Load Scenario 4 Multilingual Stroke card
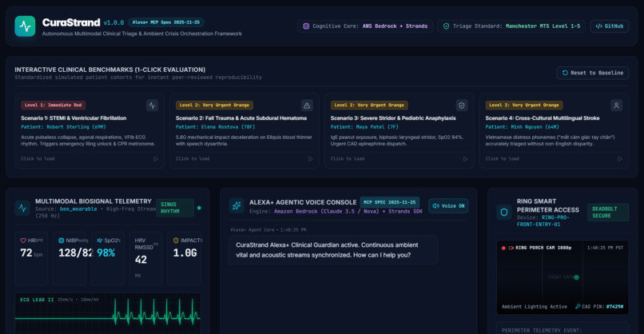 554,130
